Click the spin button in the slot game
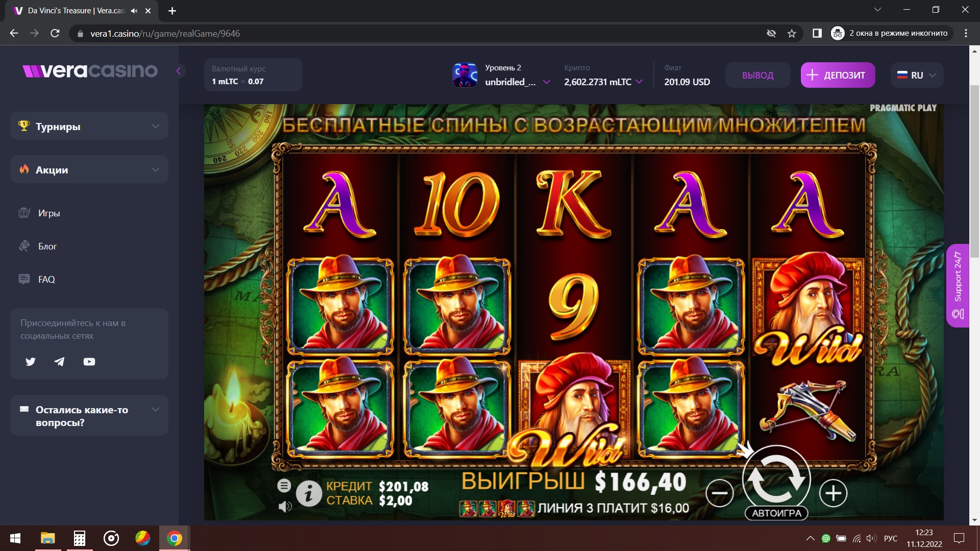The height and width of the screenshot is (551, 980). pyautogui.click(x=776, y=479)
